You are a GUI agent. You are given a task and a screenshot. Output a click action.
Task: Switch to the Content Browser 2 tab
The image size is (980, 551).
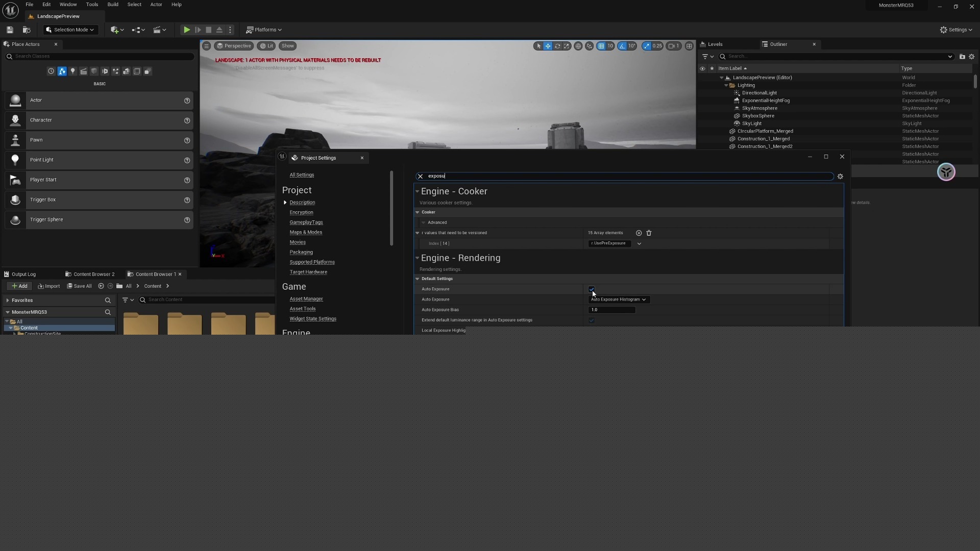[90, 274]
